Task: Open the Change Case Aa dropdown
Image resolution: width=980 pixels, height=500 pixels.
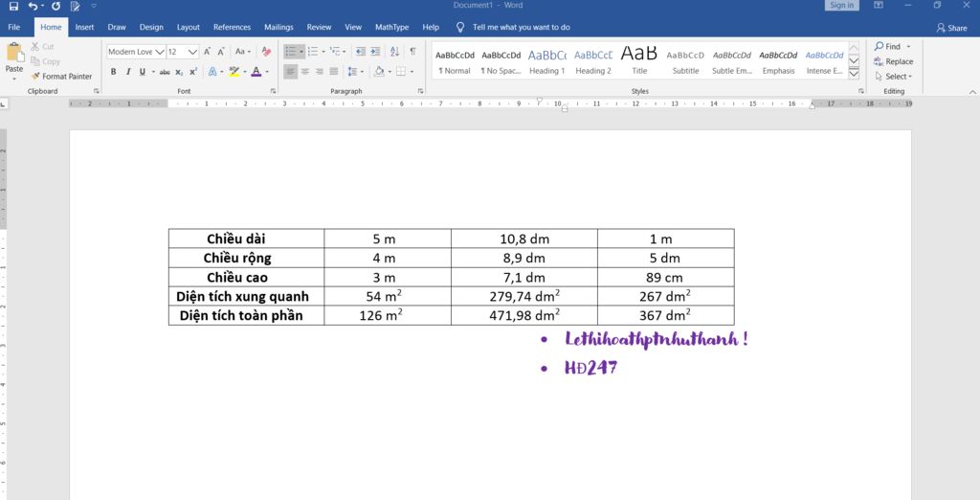Action: coord(242,52)
